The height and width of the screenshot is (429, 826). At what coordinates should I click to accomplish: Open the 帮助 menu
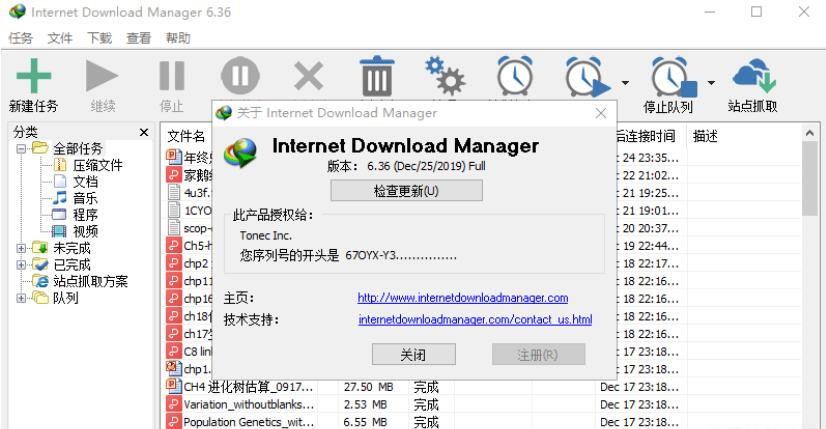(x=178, y=38)
